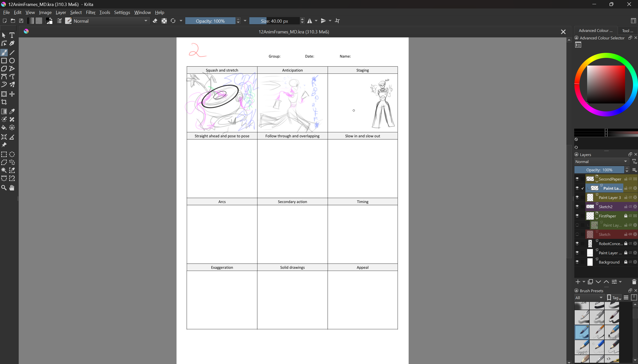Screen dimensions: 638x364
Task: Click the brush preset Tag button
Action: pyautogui.click(x=614, y=297)
